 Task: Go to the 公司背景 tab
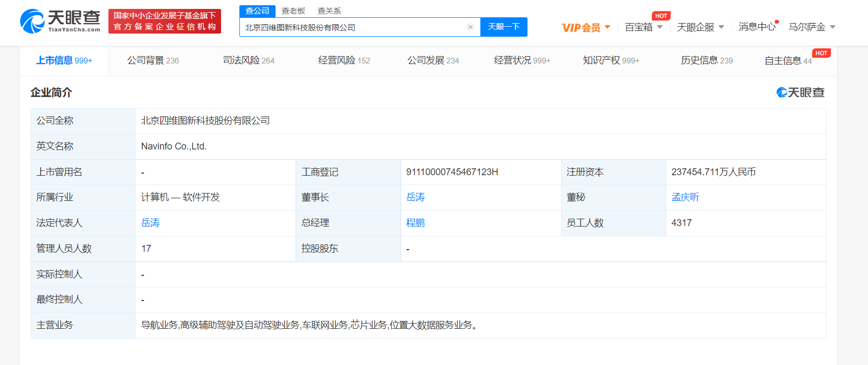click(x=153, y=61)
